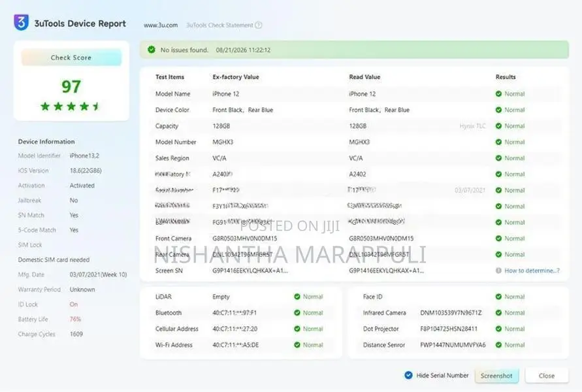
Task: Open the www.3u.com link
Action: coord(161,25)
